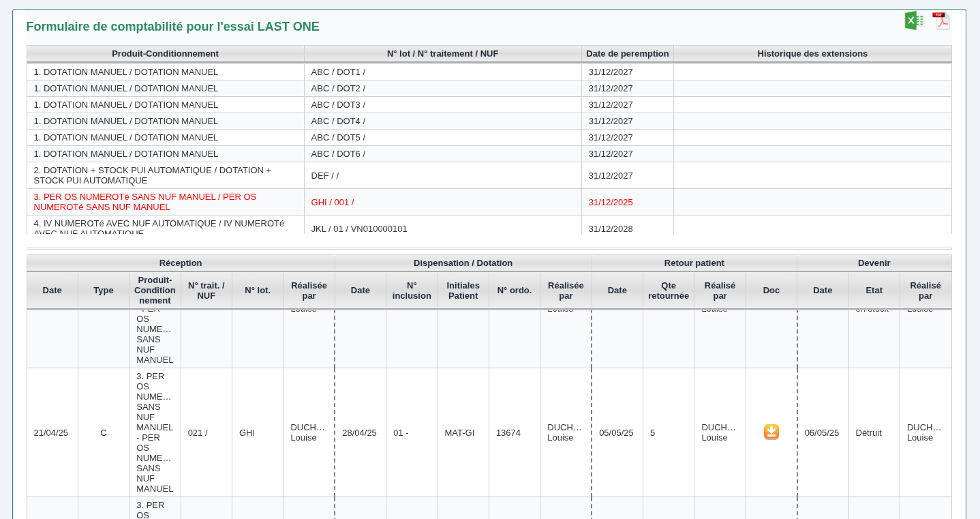Download the document for the 21/04/25 reception row
The width and height of the screenshot is (980, 519).
pyautogui.click(x=771, y=432)
